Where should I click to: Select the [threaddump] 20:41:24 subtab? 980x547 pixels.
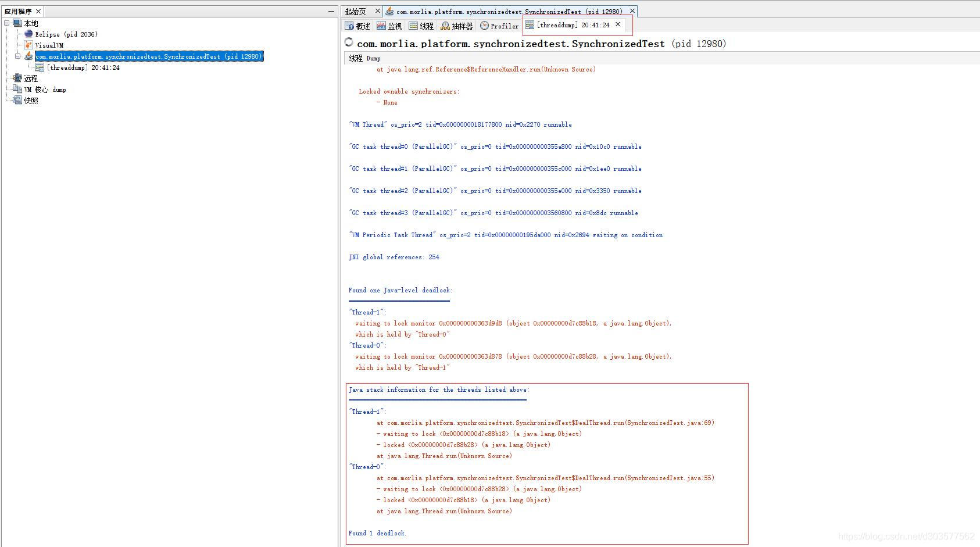coord(573,25)
